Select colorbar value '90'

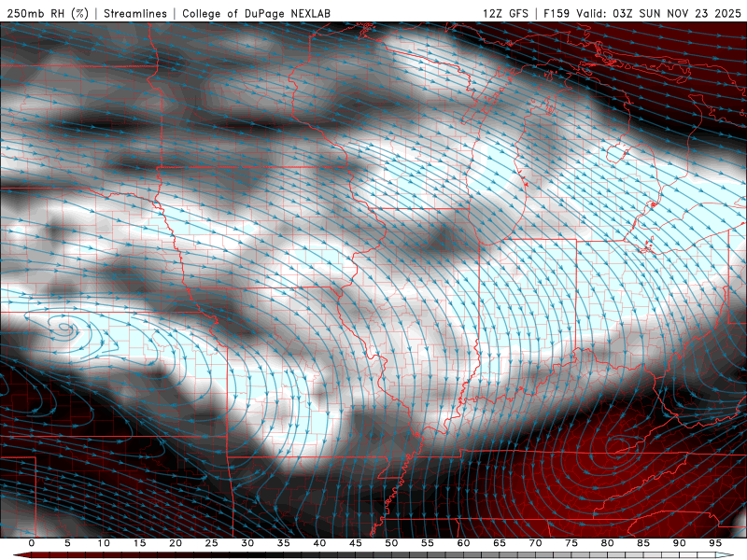click(x=679, y=543)
